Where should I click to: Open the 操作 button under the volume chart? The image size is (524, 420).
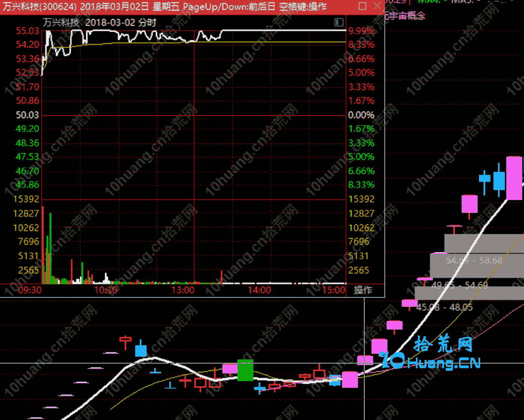(363, 290)
